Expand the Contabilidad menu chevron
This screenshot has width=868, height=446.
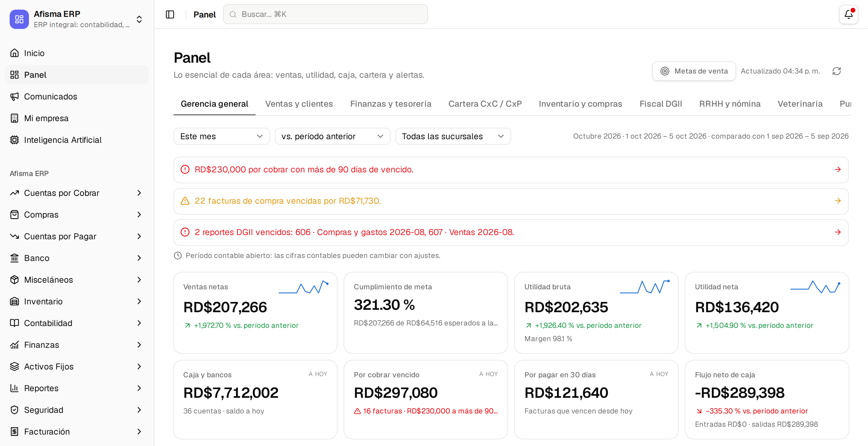click(x=139, y=323)
